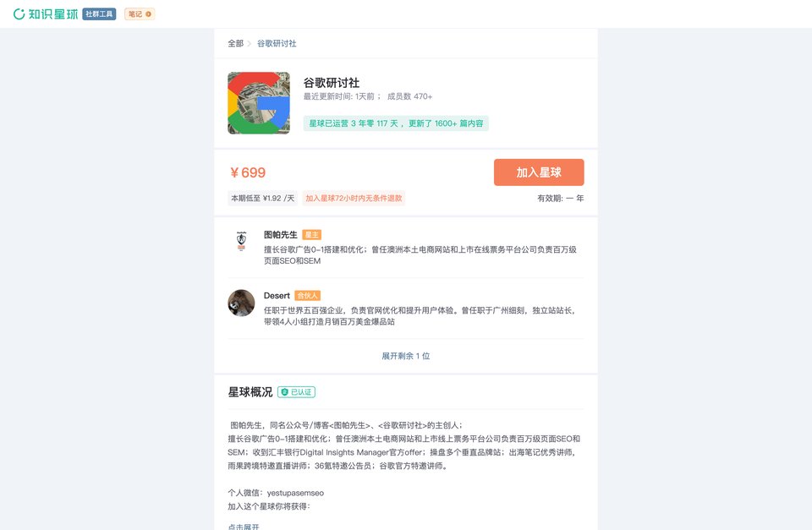
Task: Click the breadcrumb chevron after 全部
Action: [250, 43]
